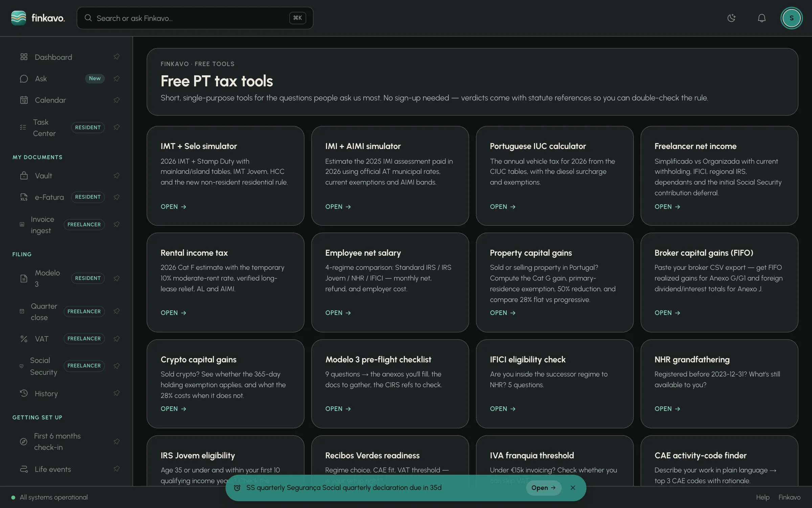Viewport: 812px width, 508px height.
Task: Click the All systems operational status
Action: (50, 497)
